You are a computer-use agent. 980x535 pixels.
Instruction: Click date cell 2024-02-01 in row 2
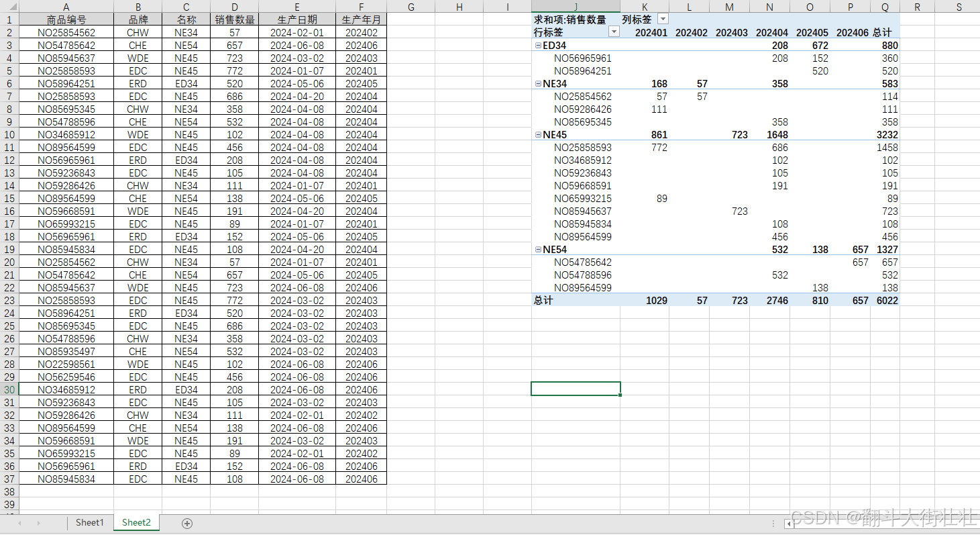(x=297, y=32)
